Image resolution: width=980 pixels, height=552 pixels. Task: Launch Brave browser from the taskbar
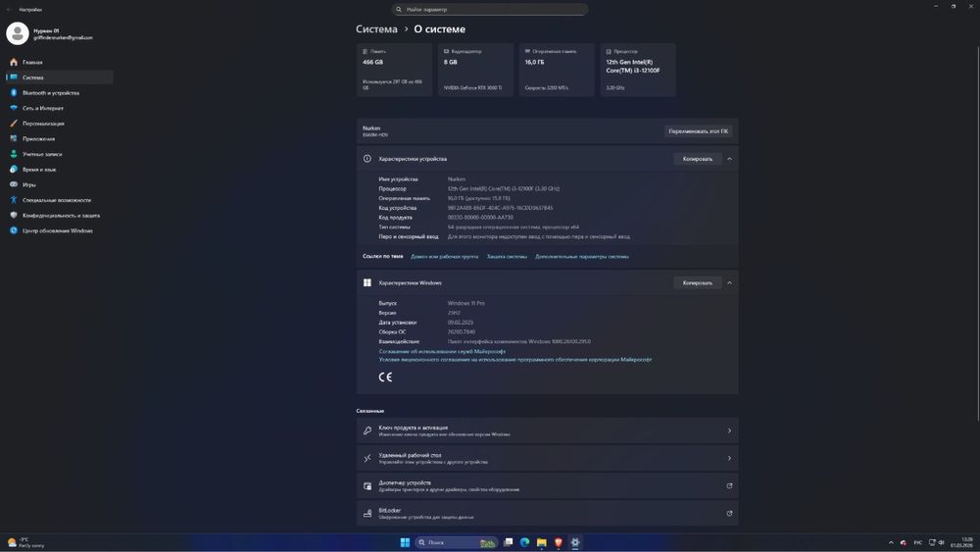[x=559, y=542]
